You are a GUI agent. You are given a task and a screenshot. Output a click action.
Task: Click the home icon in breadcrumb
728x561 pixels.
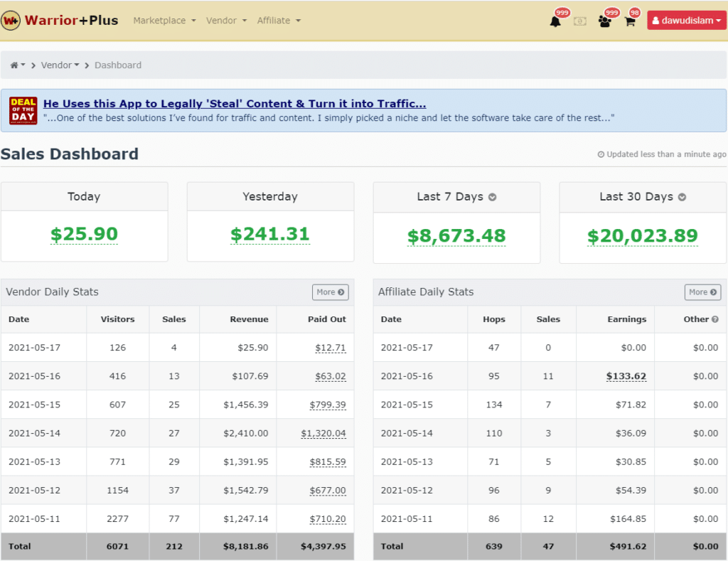(14, 65)
